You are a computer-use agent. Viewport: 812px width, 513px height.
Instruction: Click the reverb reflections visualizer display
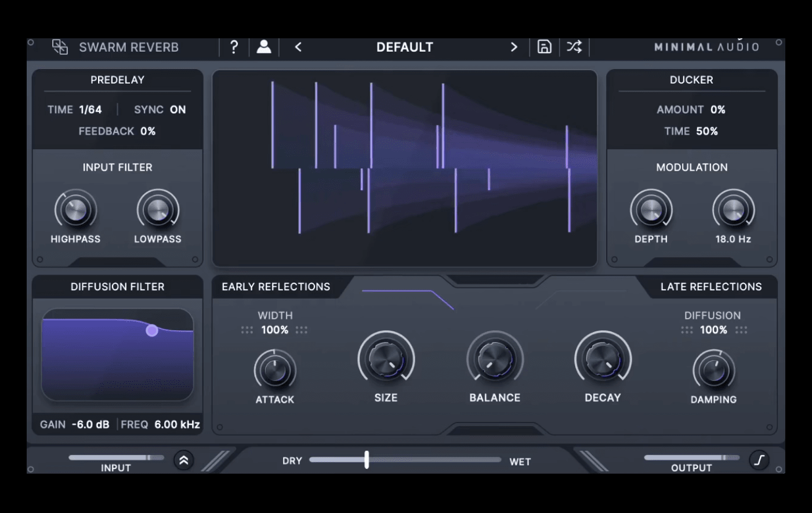[x=405, y=168]
